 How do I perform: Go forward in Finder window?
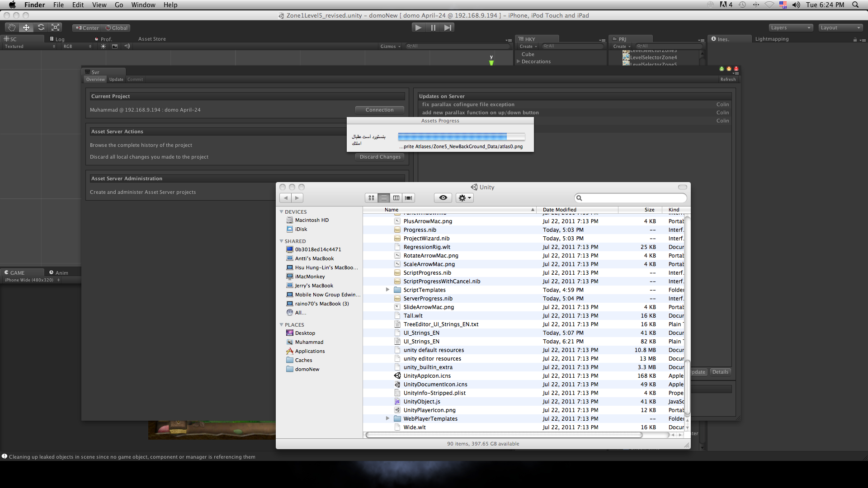click(x=297, y=198)
